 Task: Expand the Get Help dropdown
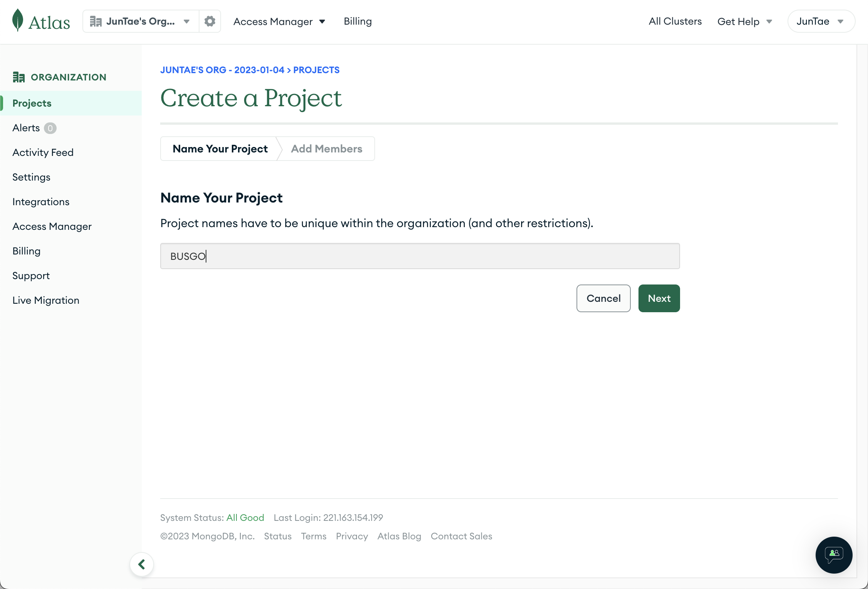click(744, 22)
